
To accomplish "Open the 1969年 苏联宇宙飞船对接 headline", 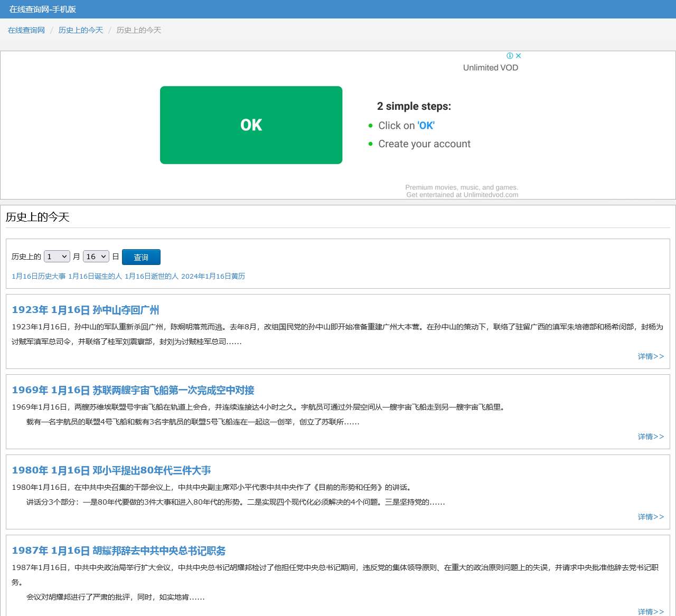I will pos(133,390).
